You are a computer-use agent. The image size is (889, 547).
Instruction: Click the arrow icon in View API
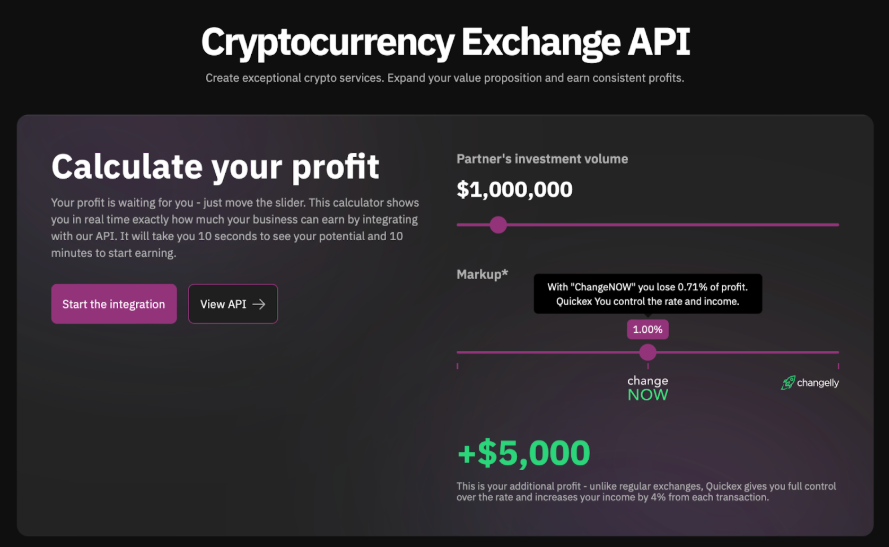pos(259,304)
